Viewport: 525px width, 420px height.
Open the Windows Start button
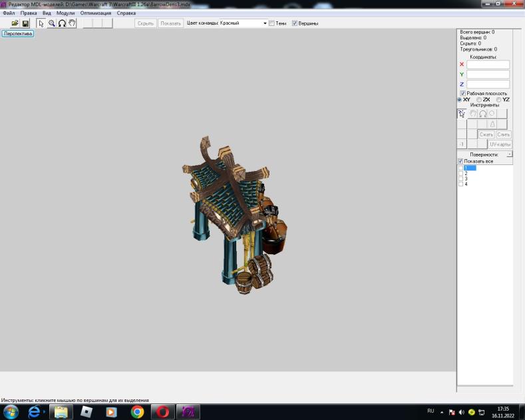click(11, 411)
